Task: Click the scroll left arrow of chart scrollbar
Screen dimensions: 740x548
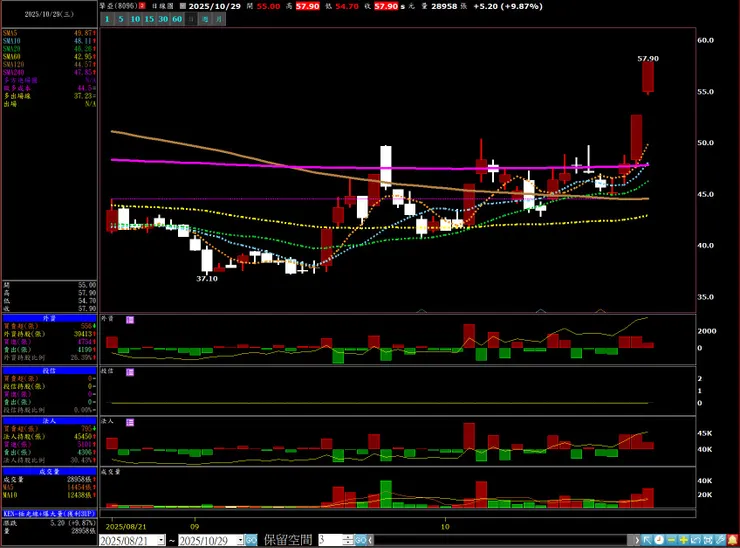Action: 370,540
